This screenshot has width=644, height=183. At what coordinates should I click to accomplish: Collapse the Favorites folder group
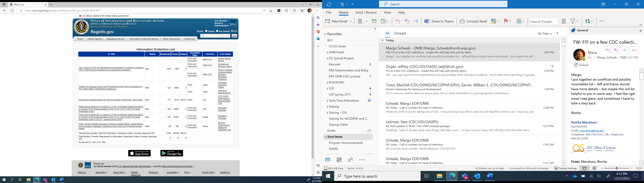tap(326, 34)
